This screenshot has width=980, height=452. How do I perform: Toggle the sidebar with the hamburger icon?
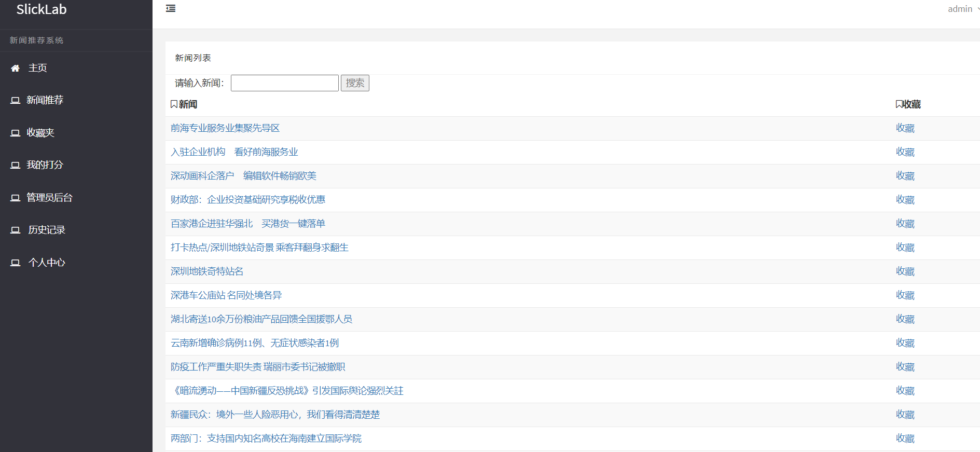(171, 8)
